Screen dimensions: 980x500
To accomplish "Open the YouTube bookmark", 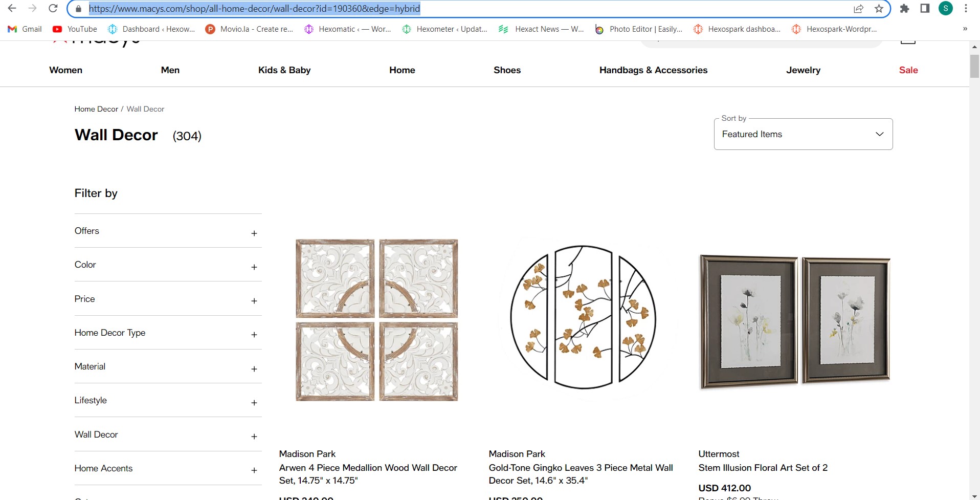I will 74,29.
